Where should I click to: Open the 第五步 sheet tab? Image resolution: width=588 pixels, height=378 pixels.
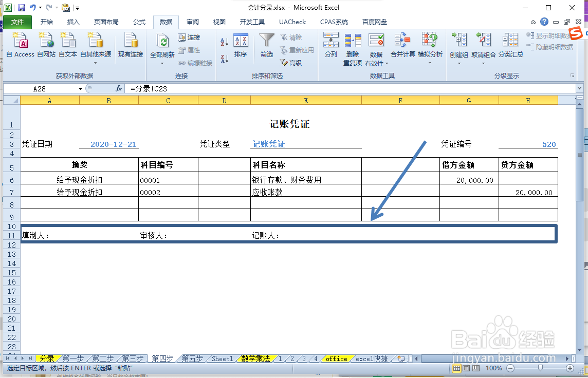pos(192,358)
